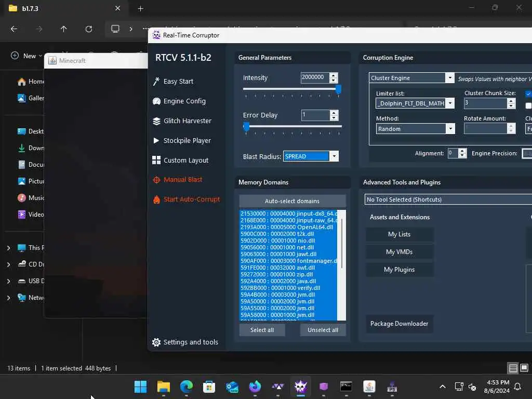Open the notification bell in system tray
532x399 pixels.
518,387
